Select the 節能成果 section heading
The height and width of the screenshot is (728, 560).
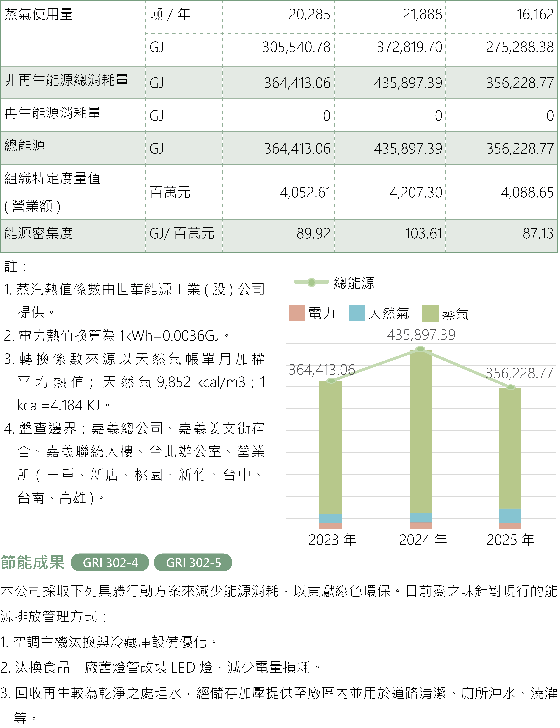pos(33,562)
